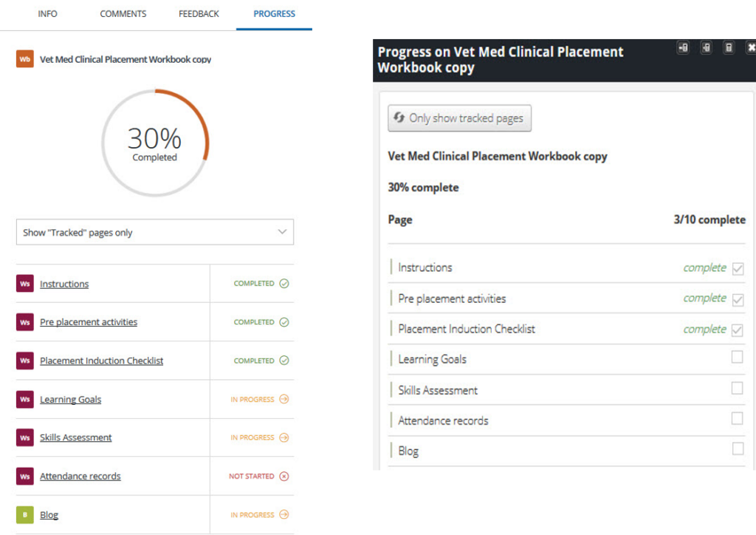Click the green B Blog icon
756x535 pixels.
[25, 515]
